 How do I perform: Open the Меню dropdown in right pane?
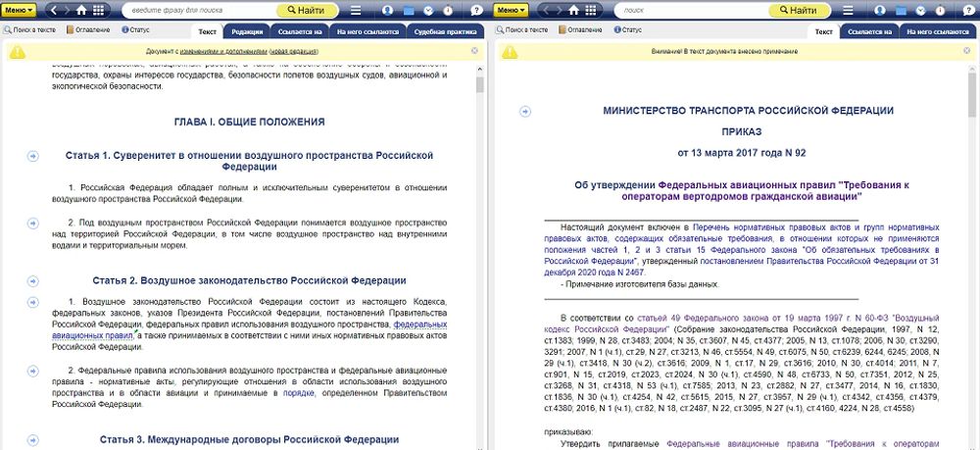(x=512, y=10)
